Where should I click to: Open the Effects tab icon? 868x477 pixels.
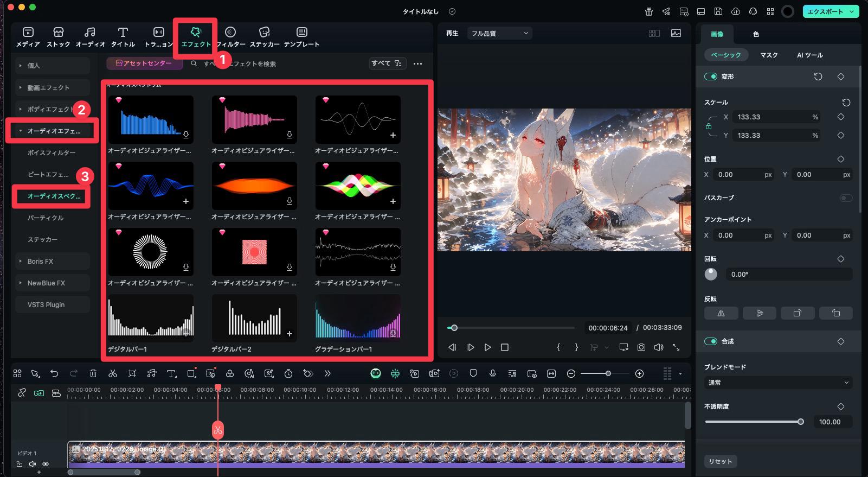pyautogui.click(x=196, y=33)
